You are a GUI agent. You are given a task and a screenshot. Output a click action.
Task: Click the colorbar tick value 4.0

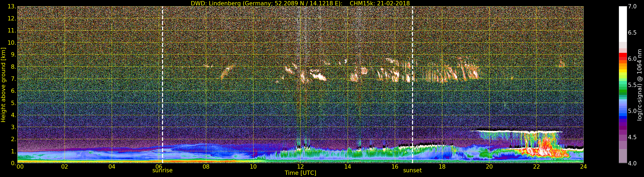(x=632, y=163)
